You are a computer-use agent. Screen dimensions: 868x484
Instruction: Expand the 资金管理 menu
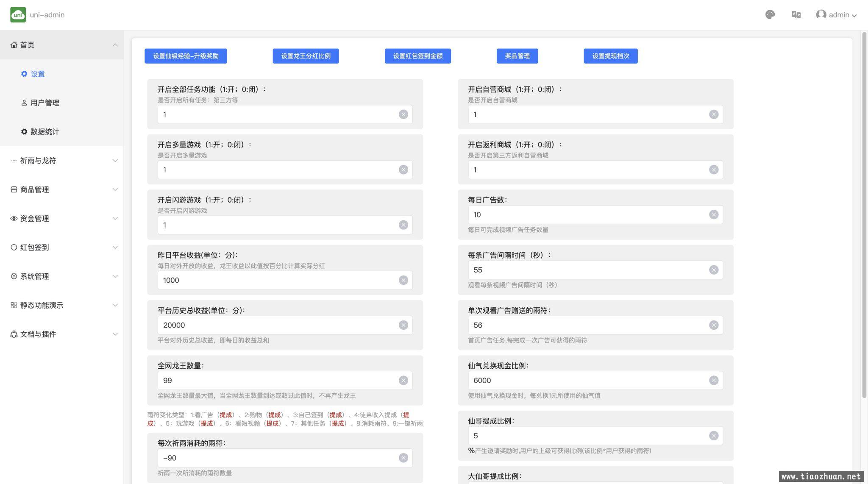62,219
